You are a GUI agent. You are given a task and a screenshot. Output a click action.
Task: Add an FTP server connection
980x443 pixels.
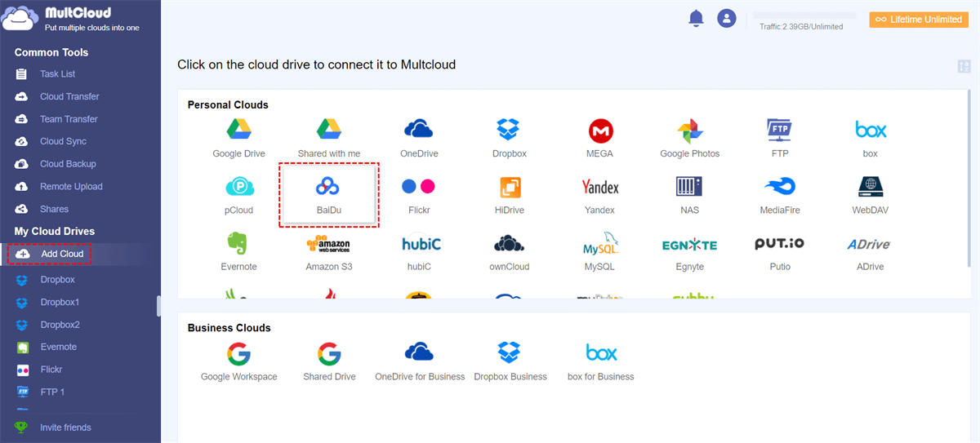[780, 137]
